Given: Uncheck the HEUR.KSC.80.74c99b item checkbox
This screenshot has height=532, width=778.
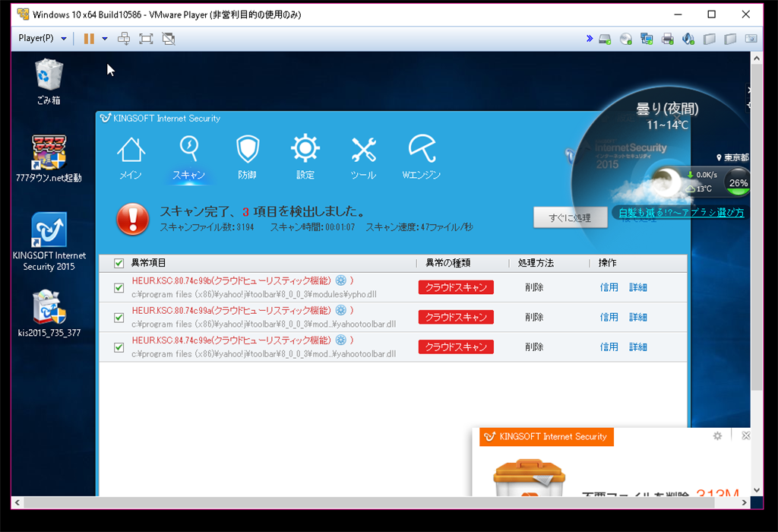Looking at the screenshot, I should click(119, 287).
